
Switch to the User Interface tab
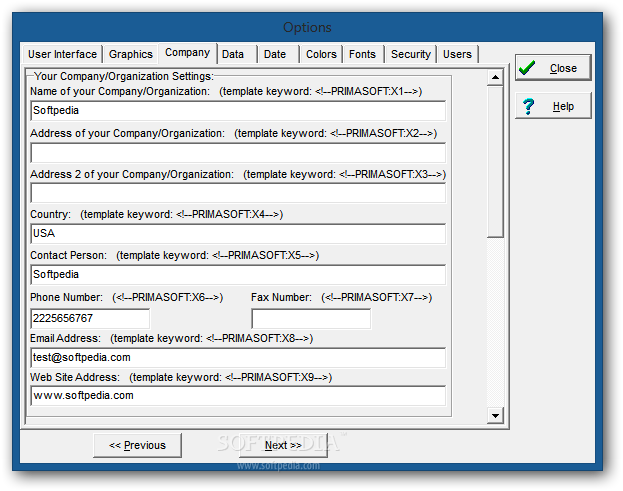(x=62, y=54)
